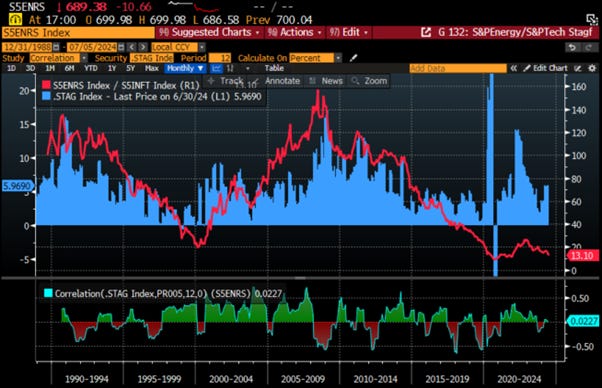
Task: Select the 1Y range tab
Action: pyautogui.click(x=112, y=68)
